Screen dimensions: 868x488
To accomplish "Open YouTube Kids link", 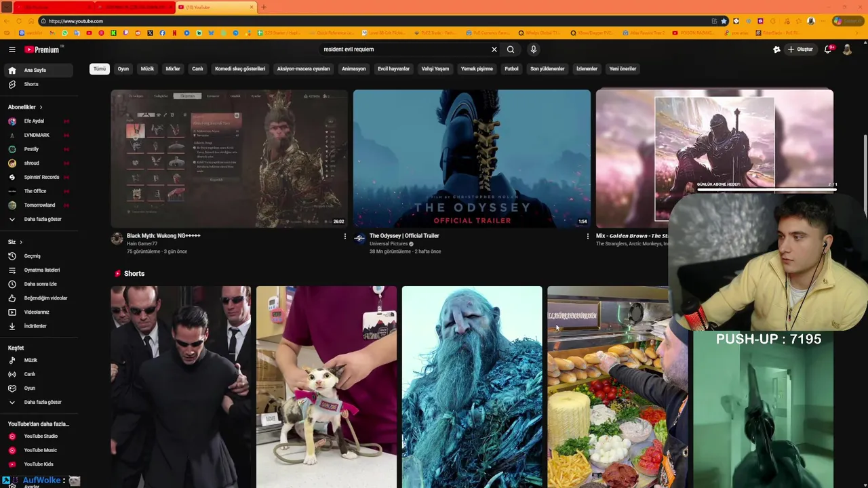I will click(x=39, y=464).
